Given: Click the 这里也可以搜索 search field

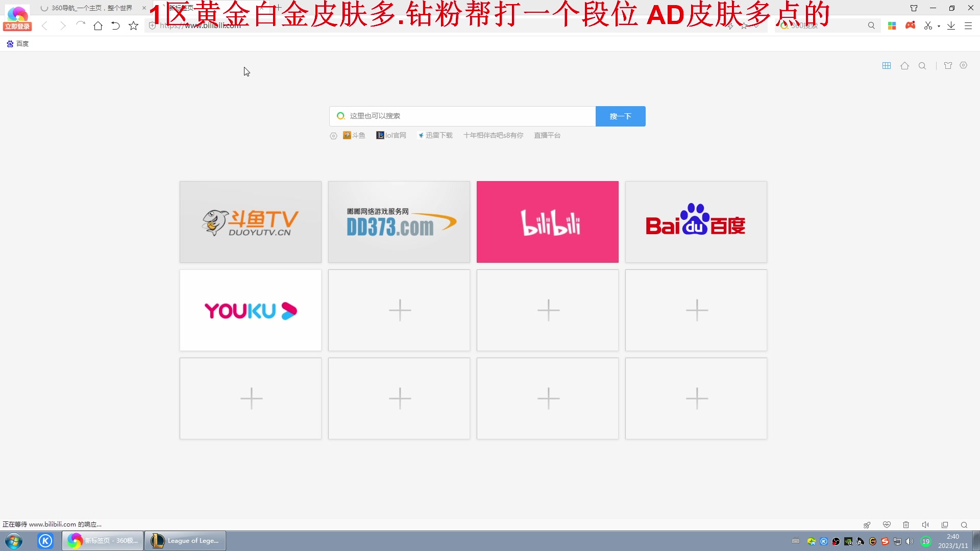Looking at the screenshot, I should point(462,116).
